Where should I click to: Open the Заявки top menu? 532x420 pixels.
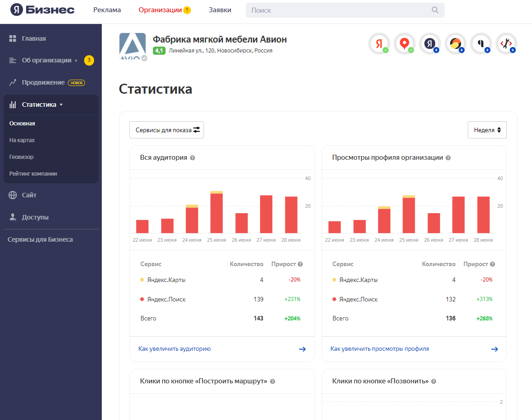pyautogui.click(x=220, y=10)
